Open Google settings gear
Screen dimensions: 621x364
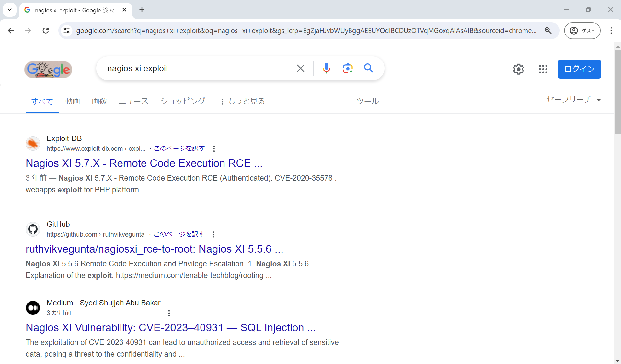(x=519, y=69)
